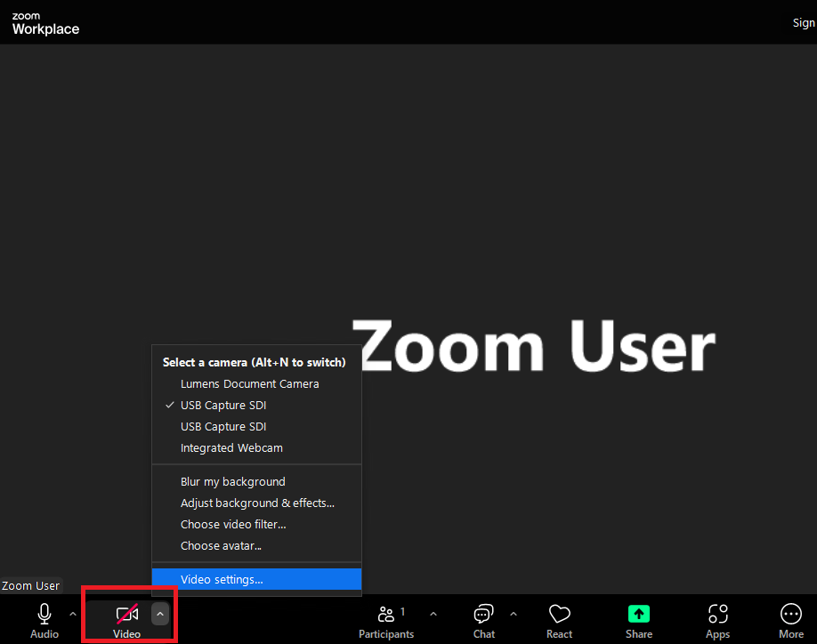Click the Zoom User name label
Screen dimensions: 817x644
31,586
